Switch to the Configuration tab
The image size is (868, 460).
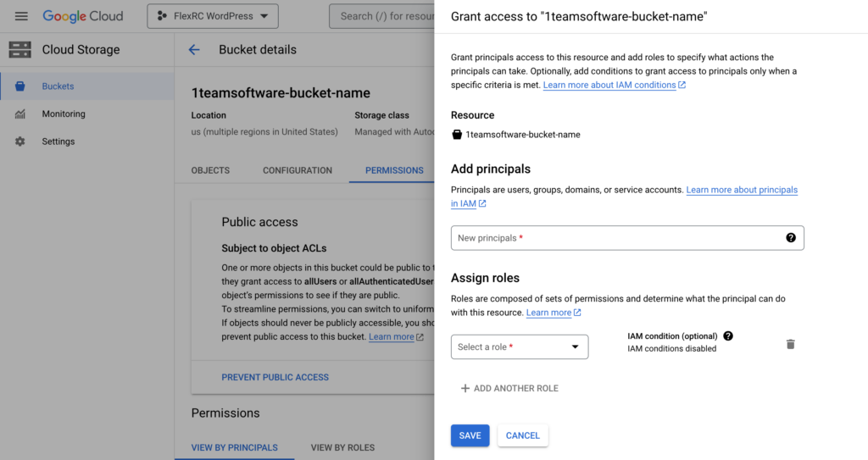coord(298,170)
